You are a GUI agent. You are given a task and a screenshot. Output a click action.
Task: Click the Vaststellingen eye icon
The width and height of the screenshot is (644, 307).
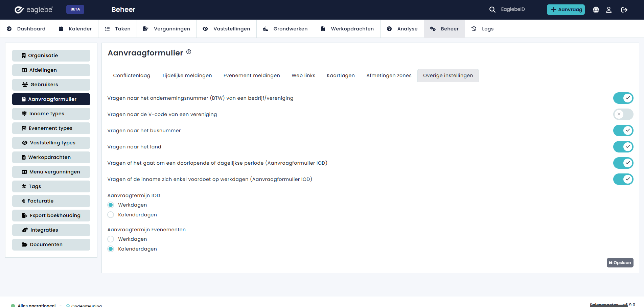point(205,29)
